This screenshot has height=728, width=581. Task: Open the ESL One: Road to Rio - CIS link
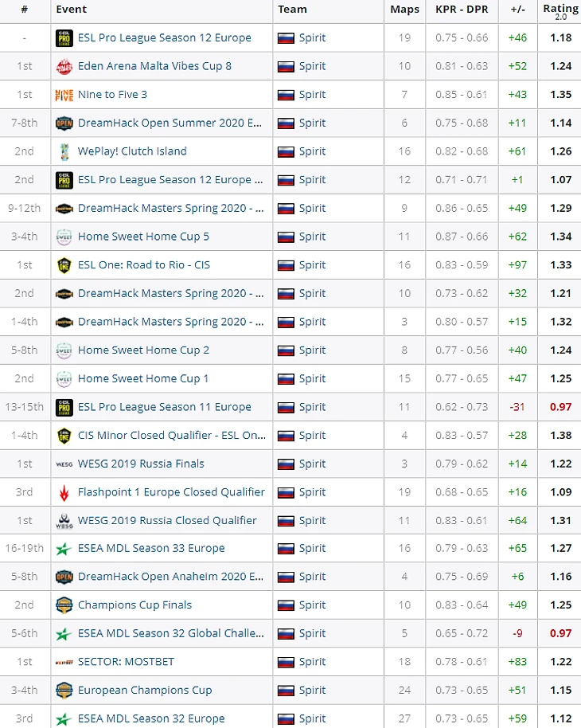tap(144, 265)
